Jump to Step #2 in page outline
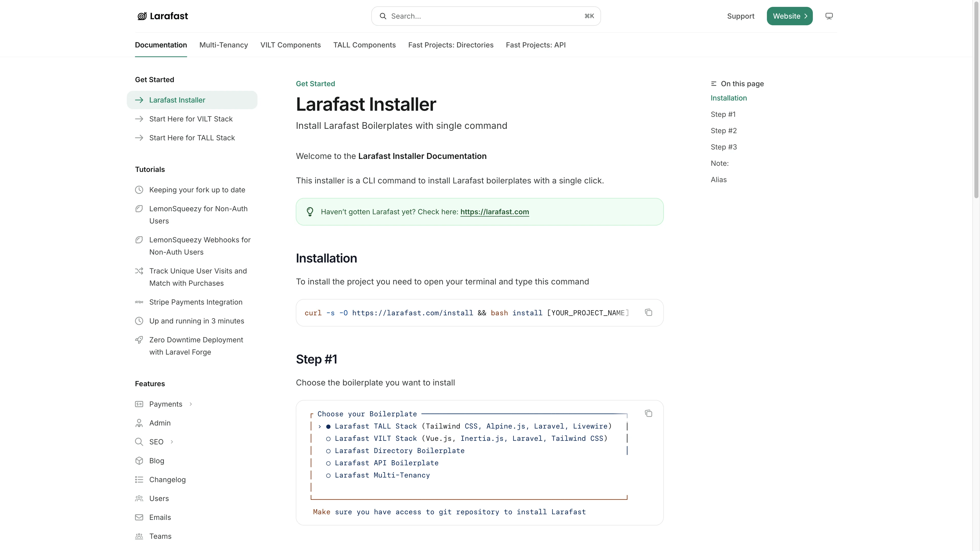Viewport: 980px width, 551px height. tap(724, 131)
